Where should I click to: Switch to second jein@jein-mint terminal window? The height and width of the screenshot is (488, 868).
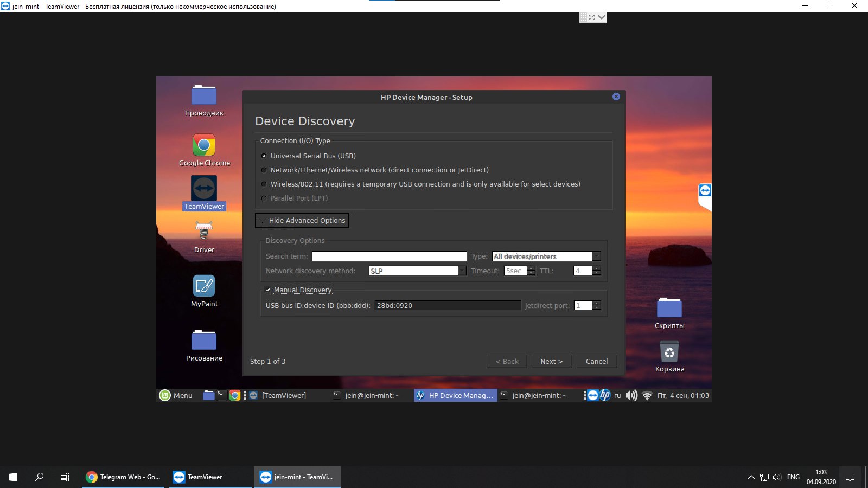(539, 395)
